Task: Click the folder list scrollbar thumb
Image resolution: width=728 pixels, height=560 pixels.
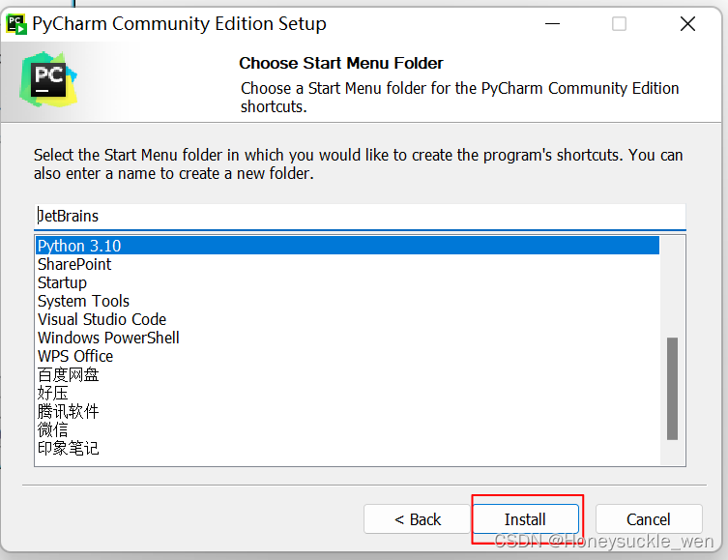Action: [672, 388]
